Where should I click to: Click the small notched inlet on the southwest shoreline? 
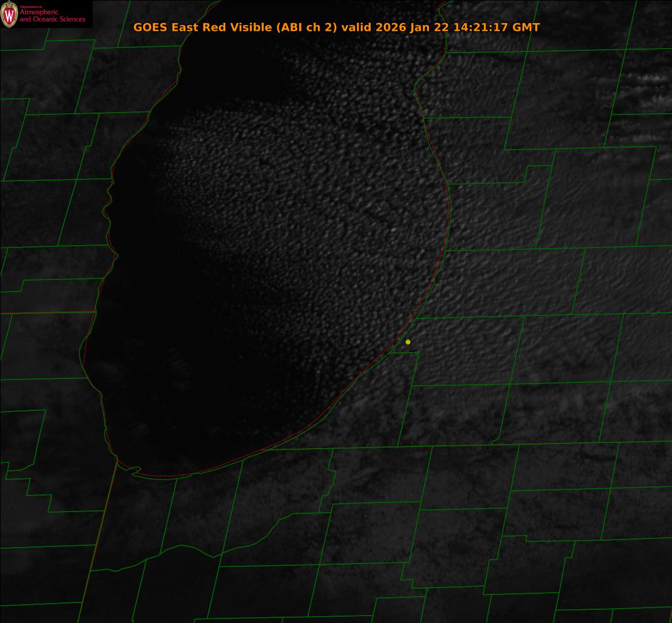point(134,470)
